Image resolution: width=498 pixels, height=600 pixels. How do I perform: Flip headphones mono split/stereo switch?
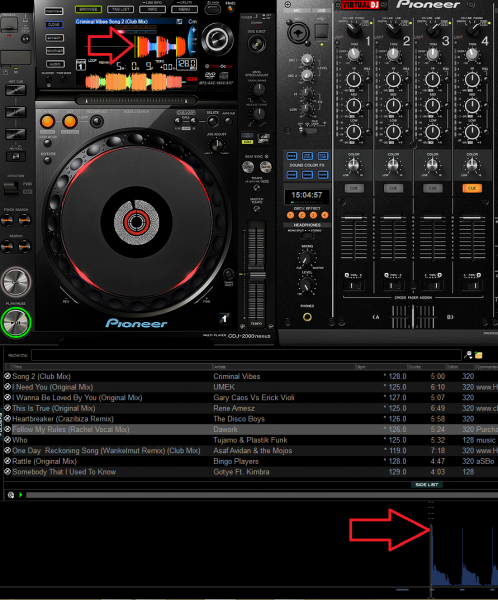click(x=307, y=236)
